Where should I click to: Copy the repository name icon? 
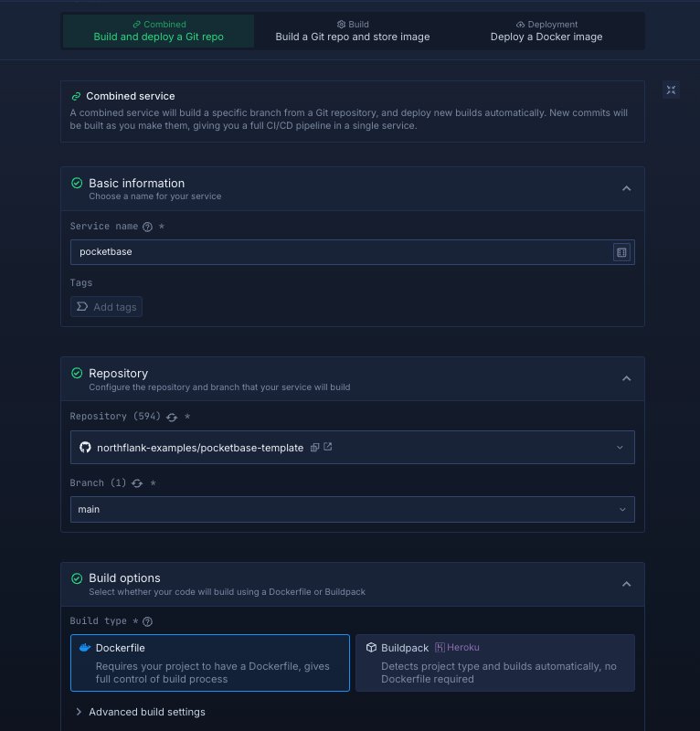[314, 448]
